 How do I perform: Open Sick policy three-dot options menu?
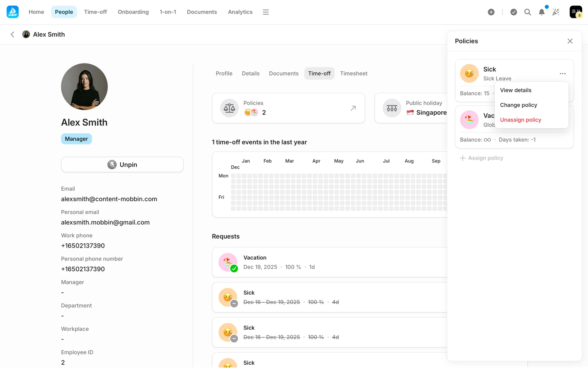562,74
